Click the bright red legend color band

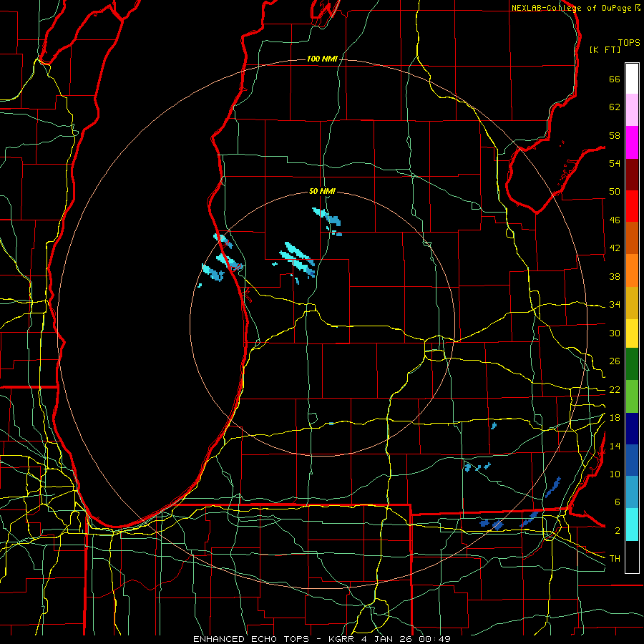click(632, 206)
